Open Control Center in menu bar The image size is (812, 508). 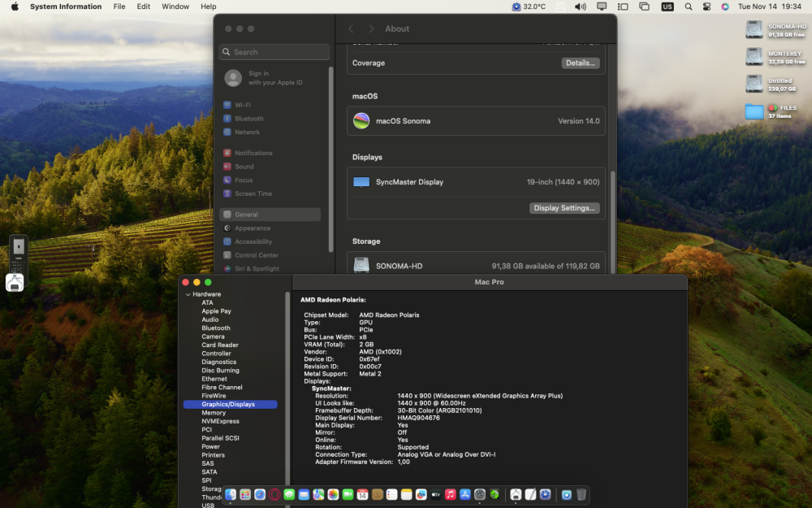tap(707, 7)
